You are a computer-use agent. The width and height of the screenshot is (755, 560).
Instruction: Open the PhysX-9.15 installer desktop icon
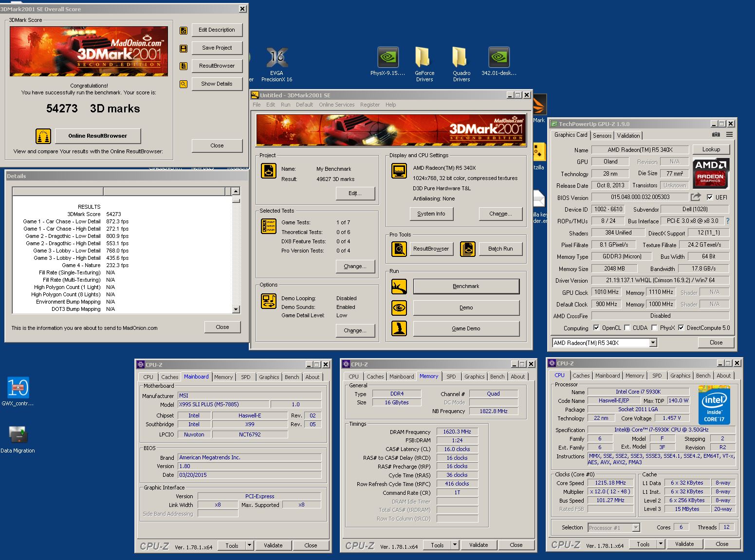point(388,61)
